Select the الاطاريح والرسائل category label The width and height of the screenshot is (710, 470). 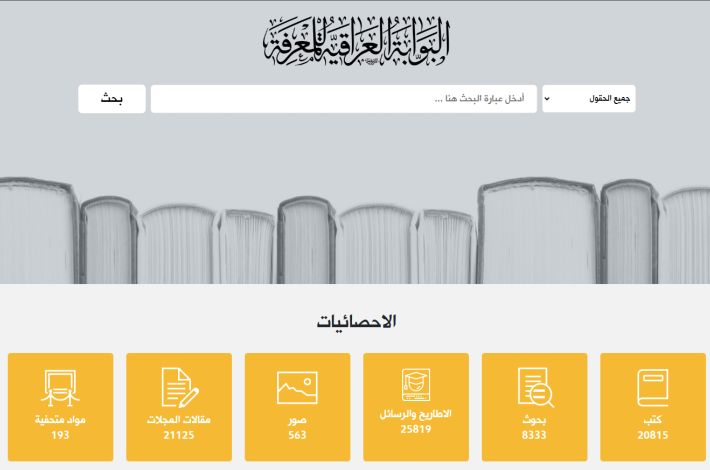(x=416, y=414)
